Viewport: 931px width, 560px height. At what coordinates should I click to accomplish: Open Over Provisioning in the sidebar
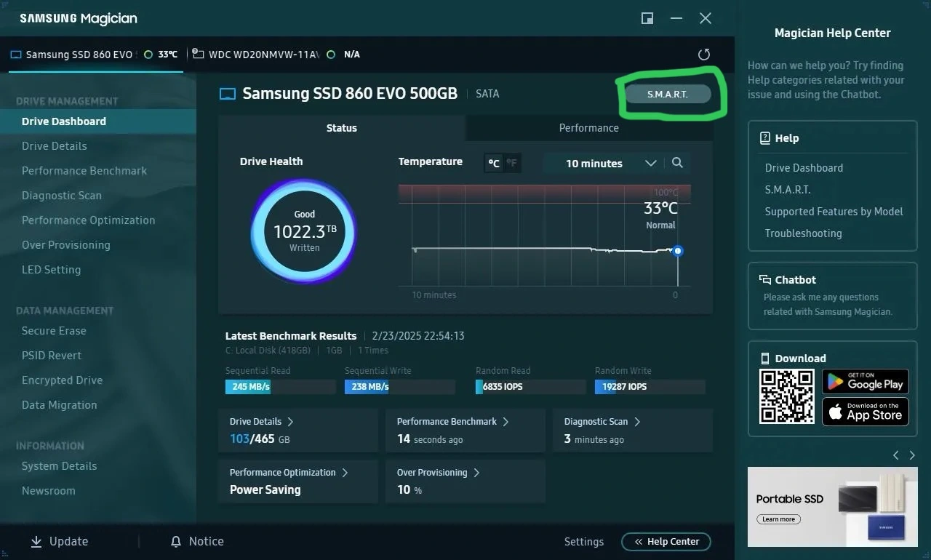pos(98,245)
